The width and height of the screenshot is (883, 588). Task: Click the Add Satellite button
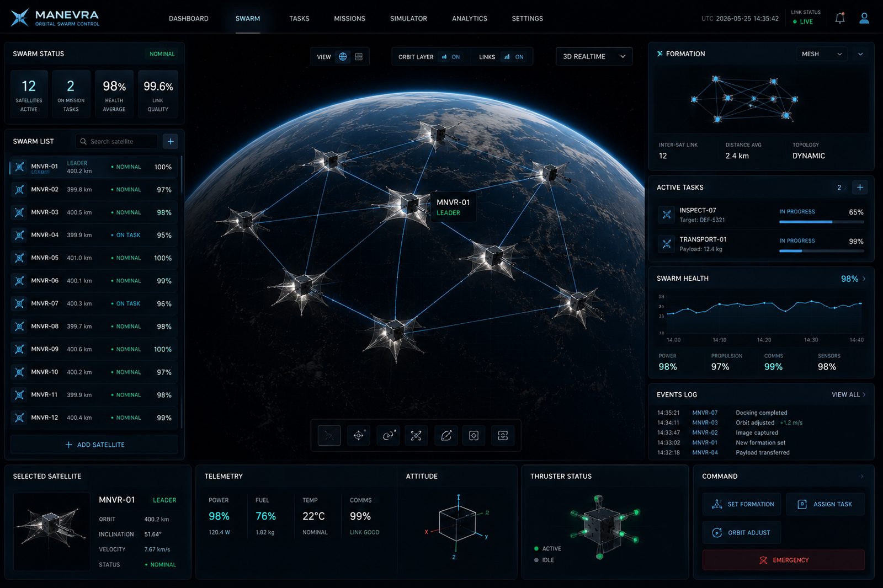tap(94, 445)
